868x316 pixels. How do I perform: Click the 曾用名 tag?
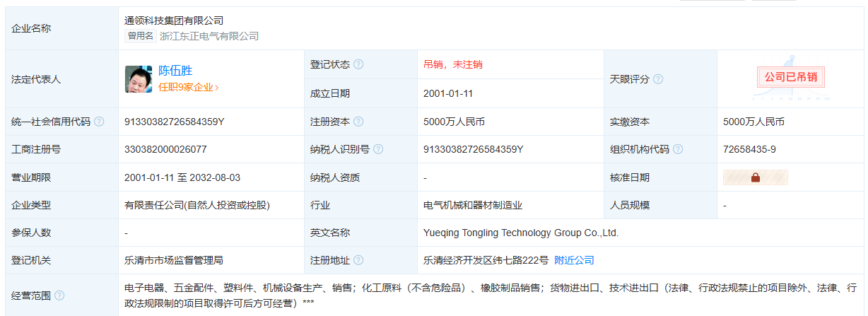pos(140,36)
